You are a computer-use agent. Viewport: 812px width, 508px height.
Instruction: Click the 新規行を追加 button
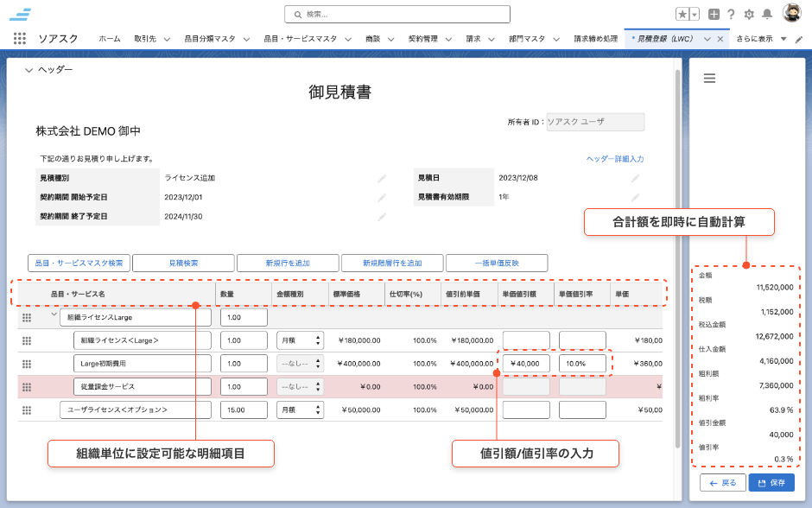[288, 263]
